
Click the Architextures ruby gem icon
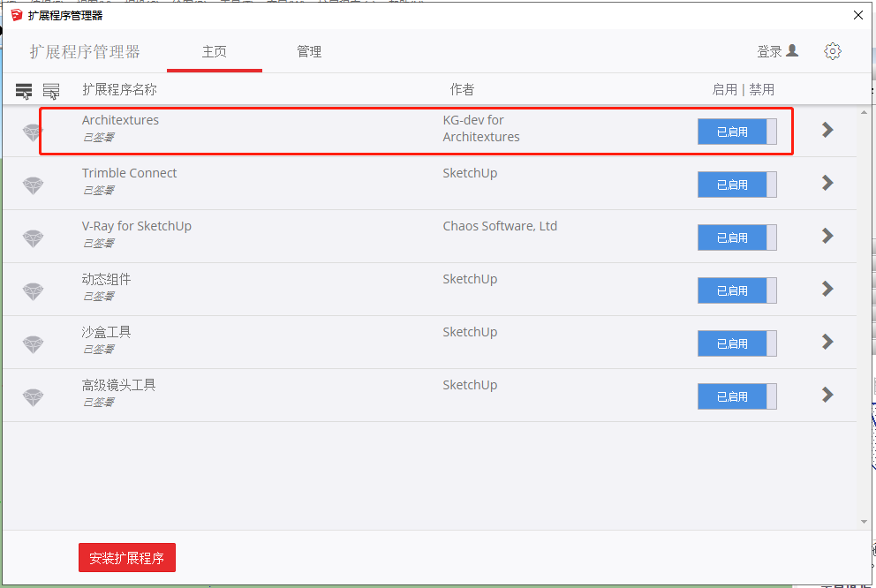[33, 132]
